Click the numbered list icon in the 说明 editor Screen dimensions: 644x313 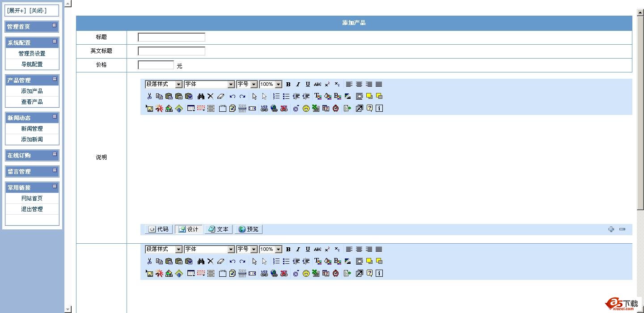[276, 96]
